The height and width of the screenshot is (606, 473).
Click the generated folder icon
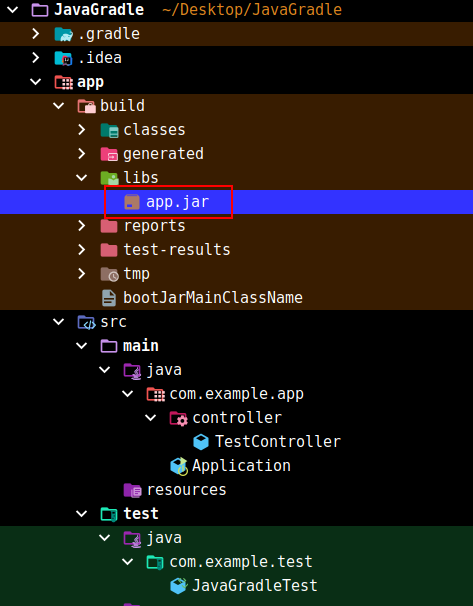click(x=109, y=154)
